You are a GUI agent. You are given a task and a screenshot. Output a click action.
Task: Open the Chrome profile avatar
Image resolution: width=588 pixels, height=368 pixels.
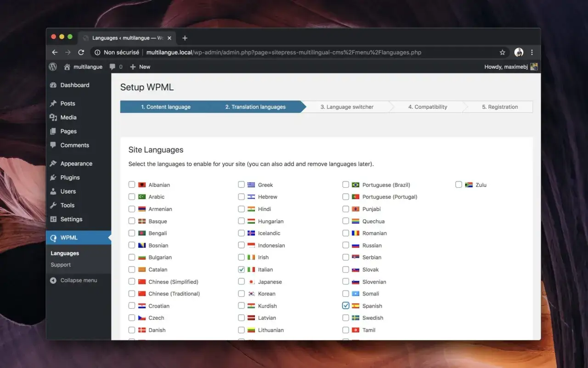tap(519, 52)
